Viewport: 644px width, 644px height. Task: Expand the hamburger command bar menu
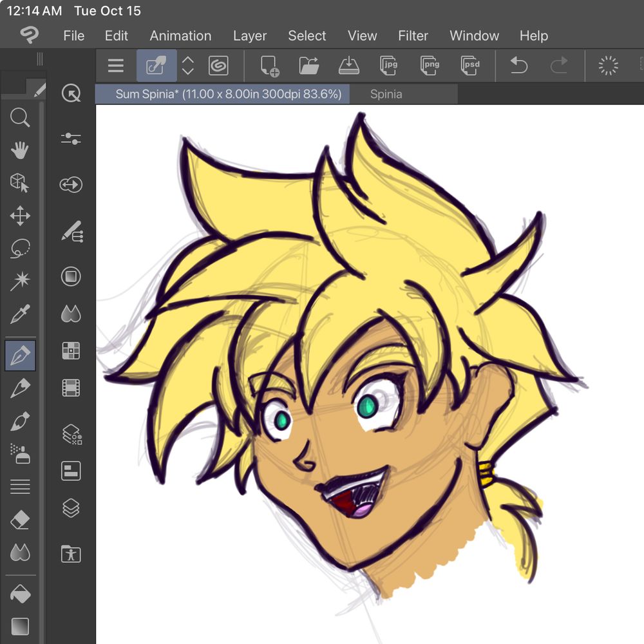116,65
